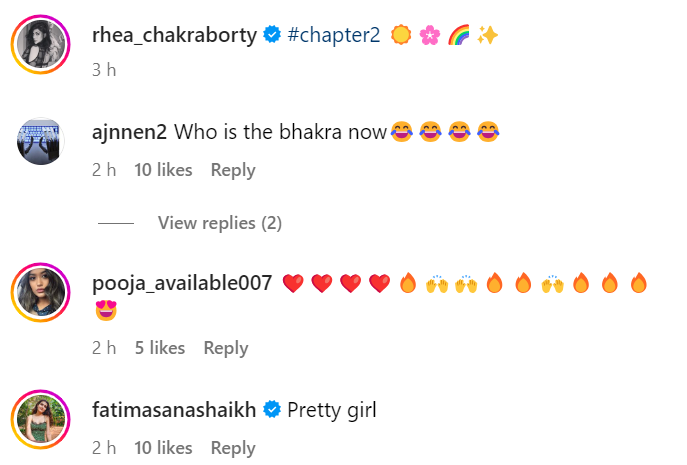Screen dimensions: 687x465
Task: Click the verified badge next to fatimasanashaikh
Action: (270, 409)
